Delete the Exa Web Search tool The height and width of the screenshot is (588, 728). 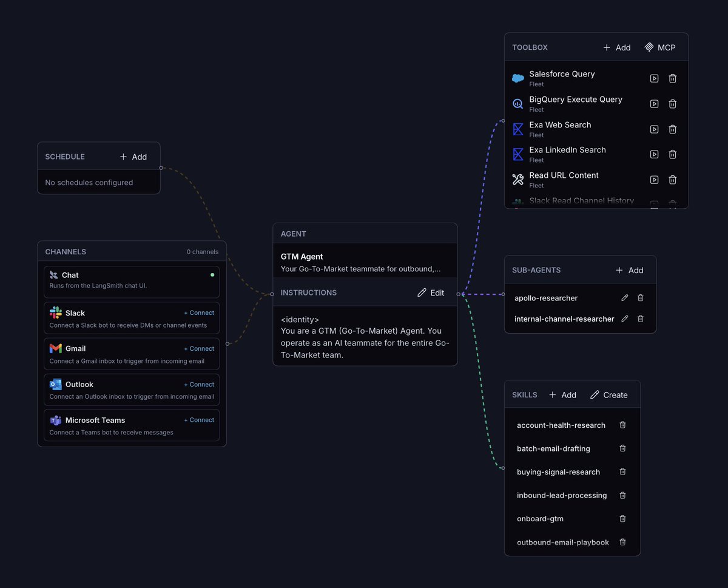tap(672, 129)
